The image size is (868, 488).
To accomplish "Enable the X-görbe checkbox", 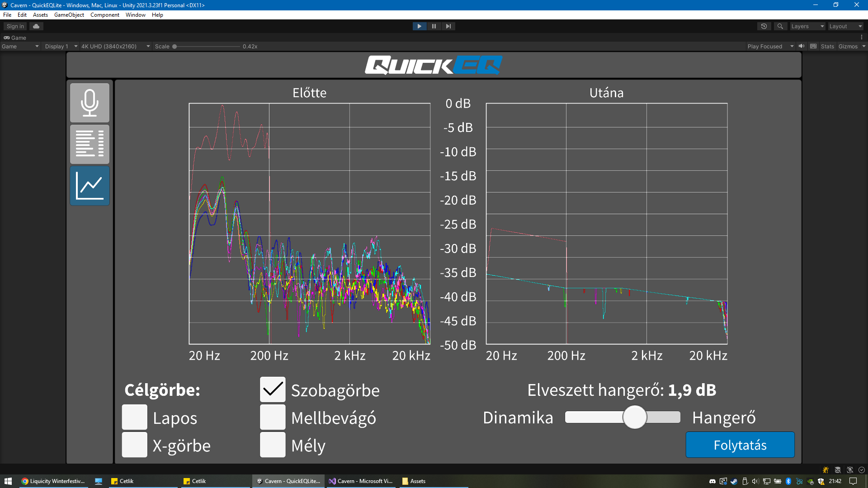I will (x=135, y=445).
